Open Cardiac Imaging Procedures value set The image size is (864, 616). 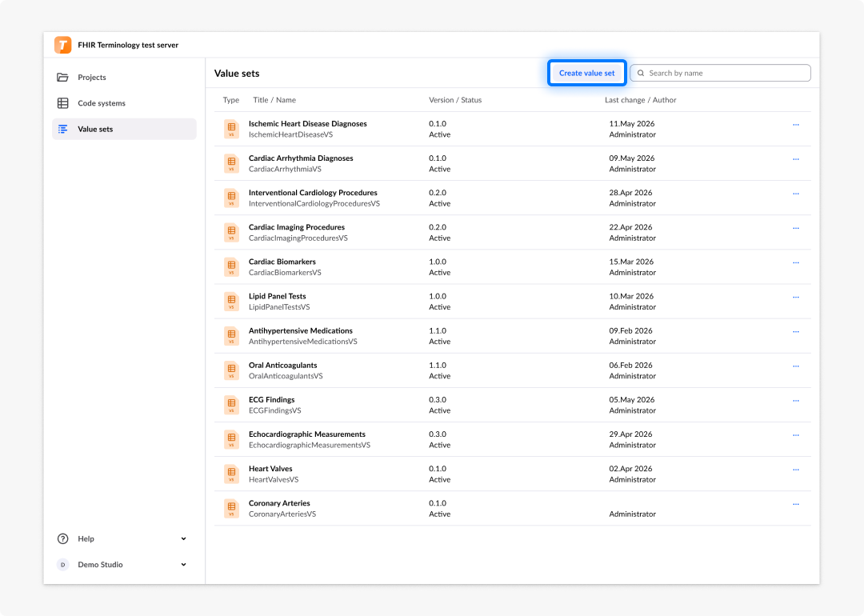click(297, 227)
